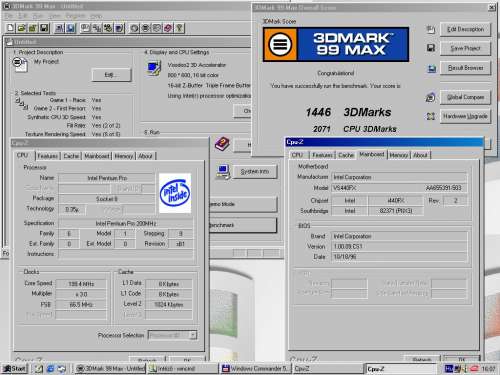This screenshot has height=375, width=500.
Task: Open the Processor Selection dropdown
Action: (x=173, y=335)
